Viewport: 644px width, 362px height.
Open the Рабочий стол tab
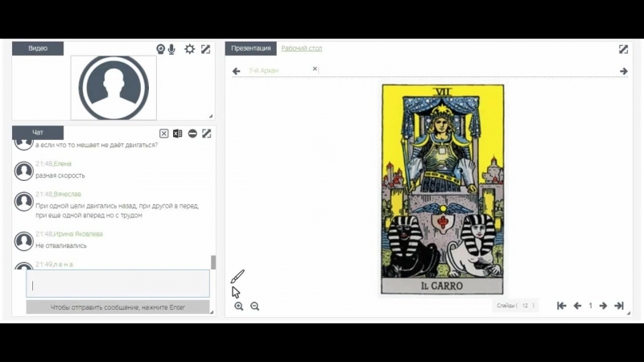[301, 48]
